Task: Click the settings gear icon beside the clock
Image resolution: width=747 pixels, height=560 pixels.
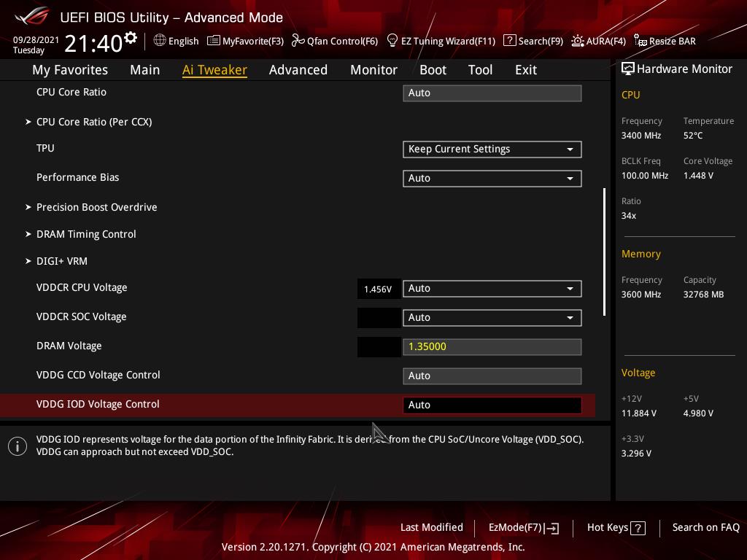Action: coord(131,38)
